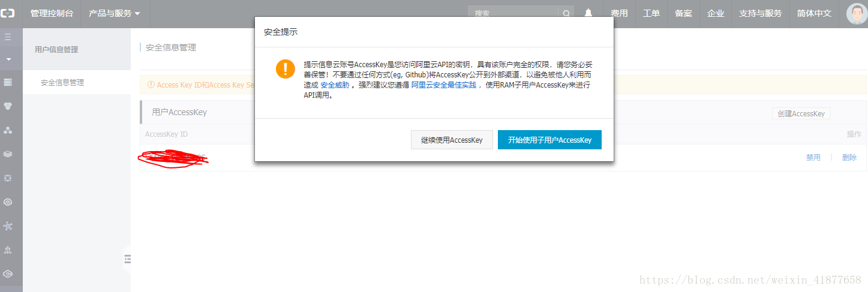The width and height of the screenshot is (868, 292).
Task: Open the 费用 menu
Action: [x=619, y=13]
